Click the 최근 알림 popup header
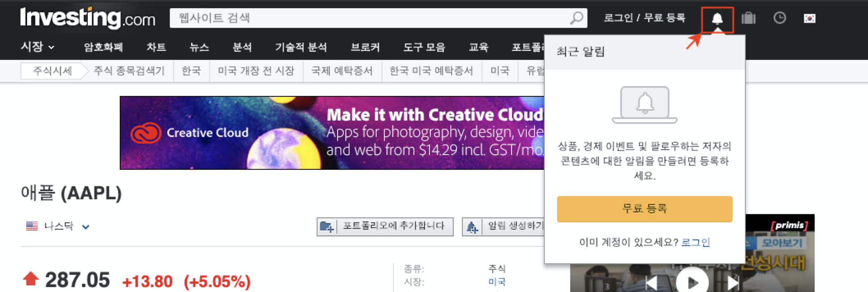This screenshot has width=868, height=292. coord(644,52)
